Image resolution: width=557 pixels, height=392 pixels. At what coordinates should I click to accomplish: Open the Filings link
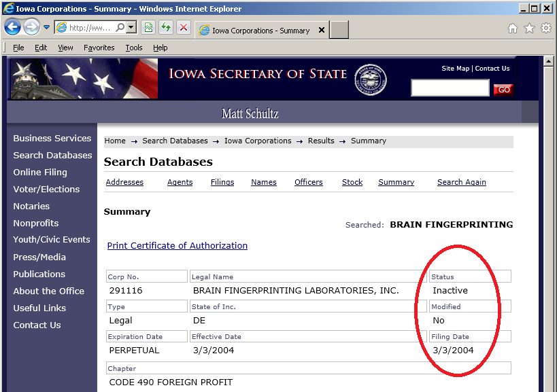[x=222, y=182]
